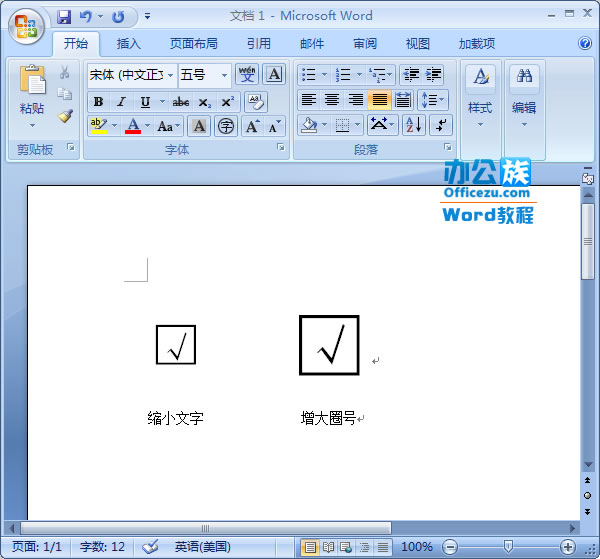The image size is (600, 559).
Task: Expand the underline style arrow
Action: point(162,102)
